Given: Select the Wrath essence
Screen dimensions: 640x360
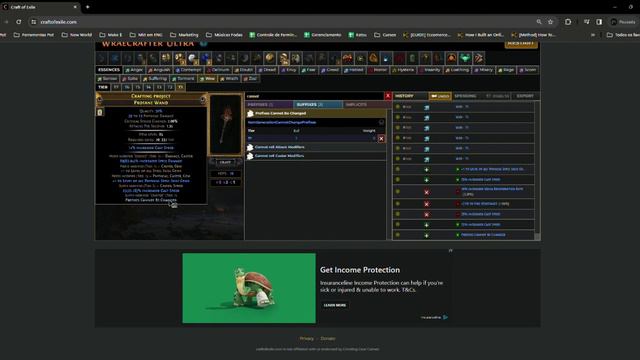Looking at the screenshot, I should tap(229, 78).
